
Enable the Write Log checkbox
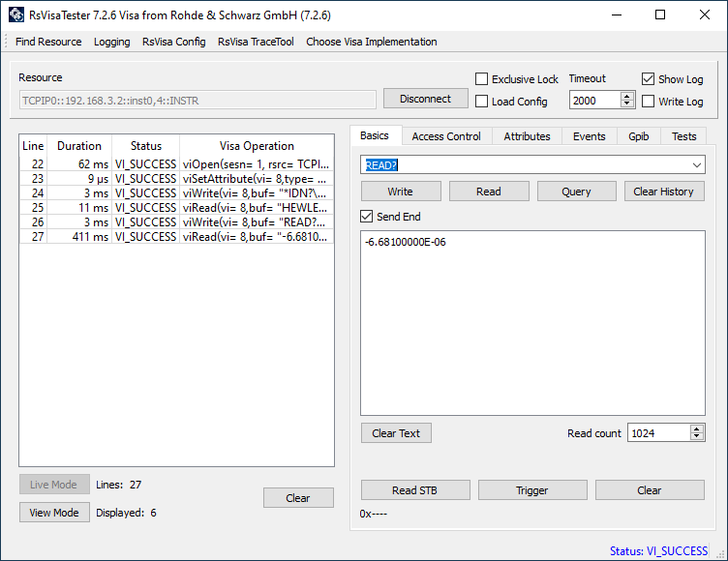point(649,102)
